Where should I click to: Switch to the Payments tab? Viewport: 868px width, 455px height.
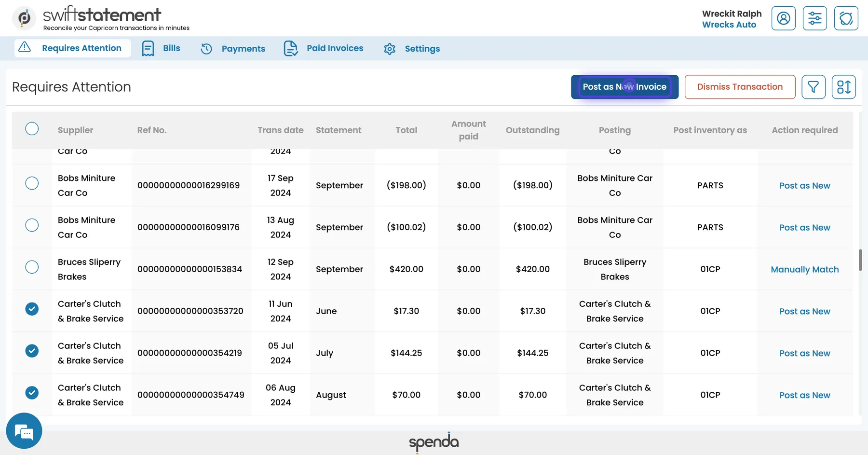pos(233,48)
